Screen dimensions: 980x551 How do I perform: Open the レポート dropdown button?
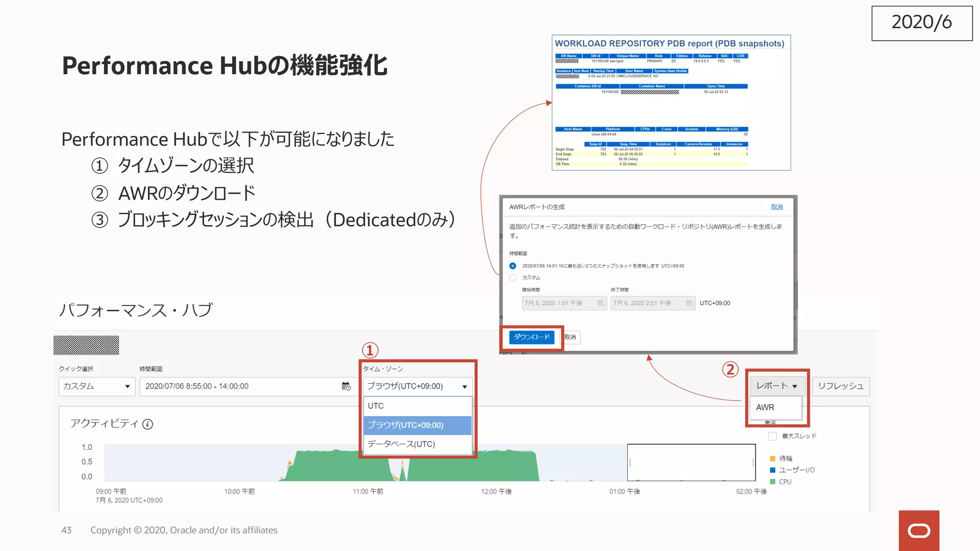point(777,386)
